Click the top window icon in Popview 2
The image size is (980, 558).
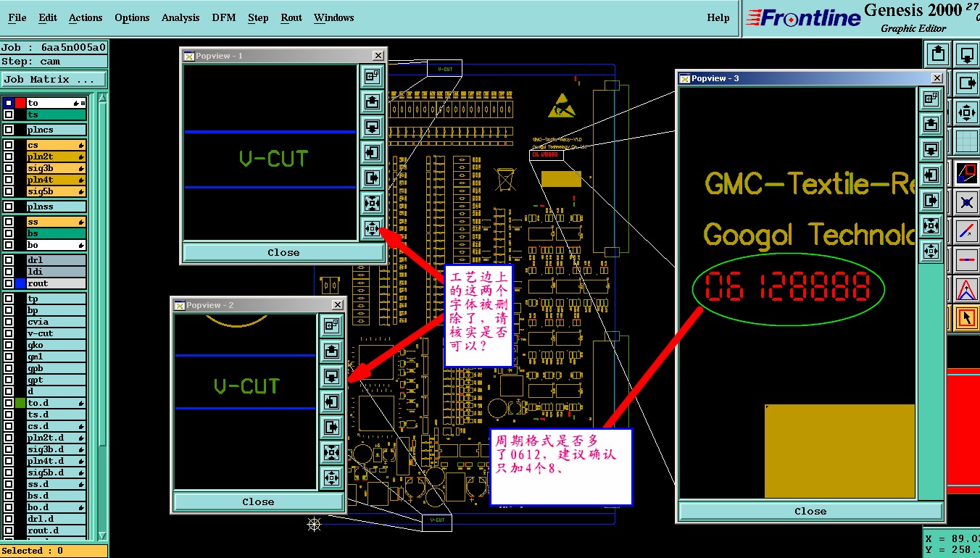(331, 325)
